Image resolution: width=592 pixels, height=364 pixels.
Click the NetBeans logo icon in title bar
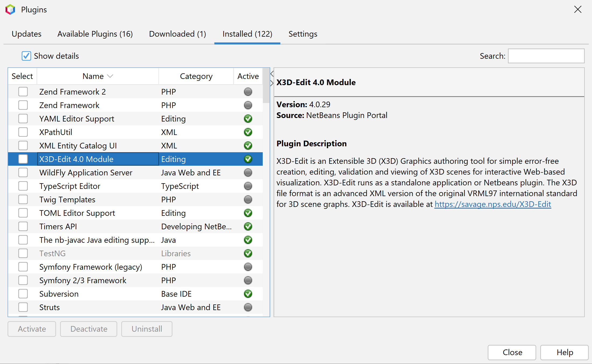tap(10, 10)
